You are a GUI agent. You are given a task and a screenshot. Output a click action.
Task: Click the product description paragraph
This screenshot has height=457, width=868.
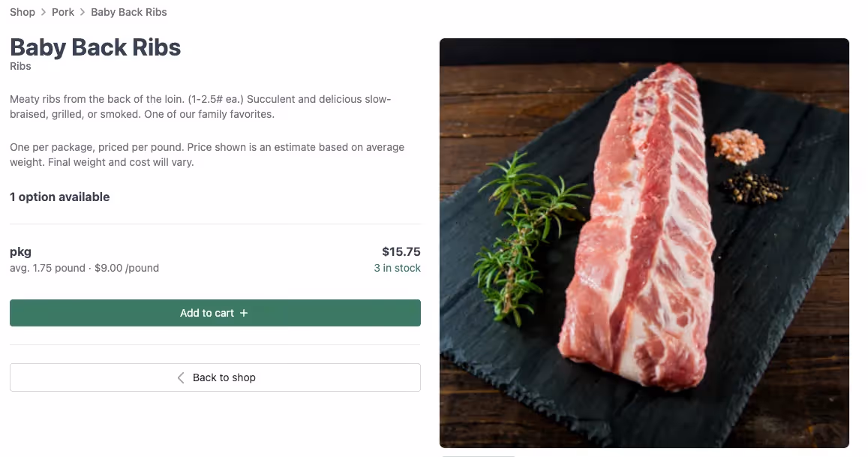click(x=203, y=106)
